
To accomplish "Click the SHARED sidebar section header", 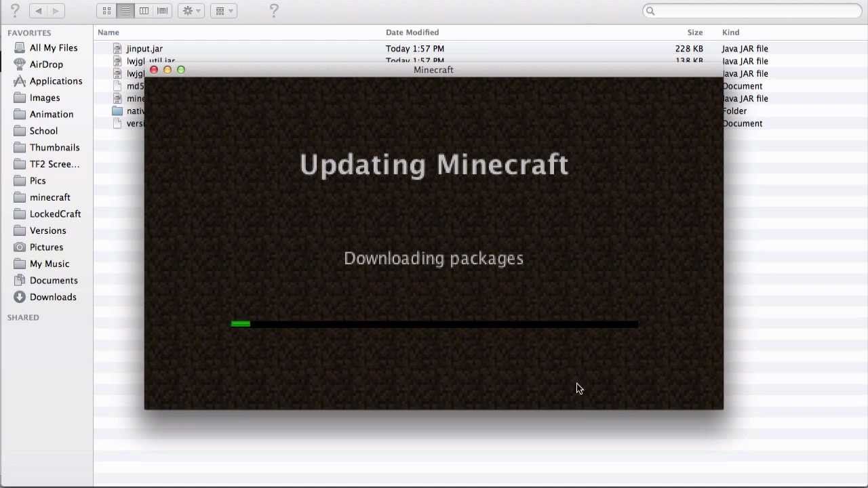I will (x=23, y=317).
